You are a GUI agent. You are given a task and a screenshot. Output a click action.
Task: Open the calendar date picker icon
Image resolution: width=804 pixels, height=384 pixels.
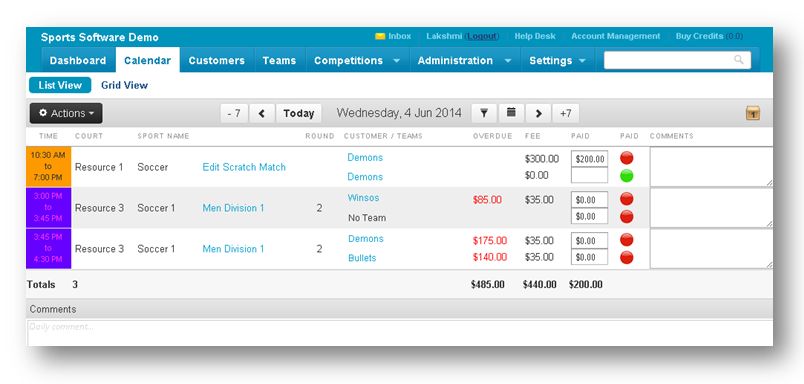511,113
